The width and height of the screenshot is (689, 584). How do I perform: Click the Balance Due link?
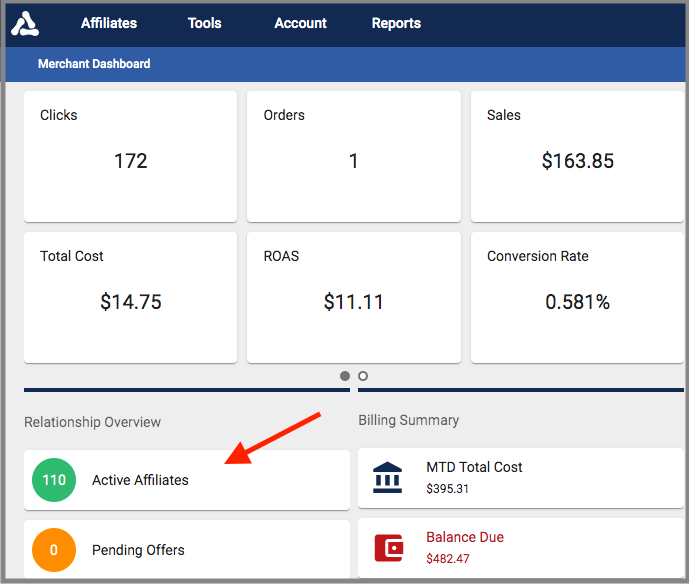(x=465, y=537)
